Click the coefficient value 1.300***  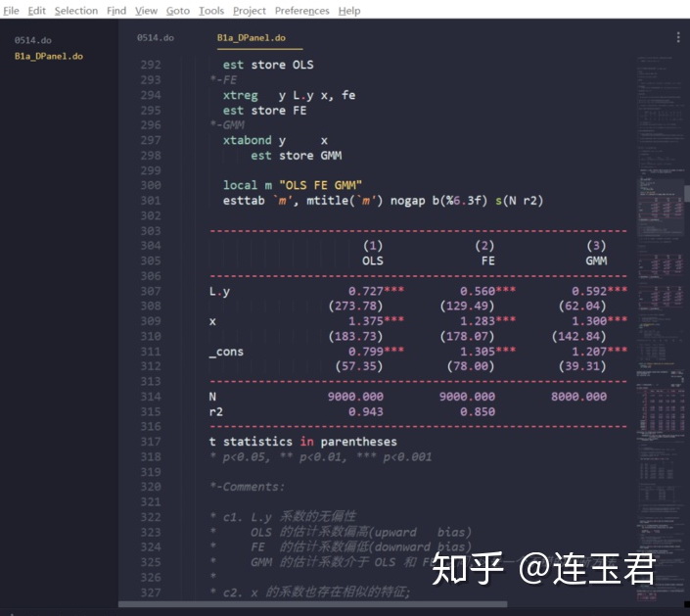[x=599, y=321]
